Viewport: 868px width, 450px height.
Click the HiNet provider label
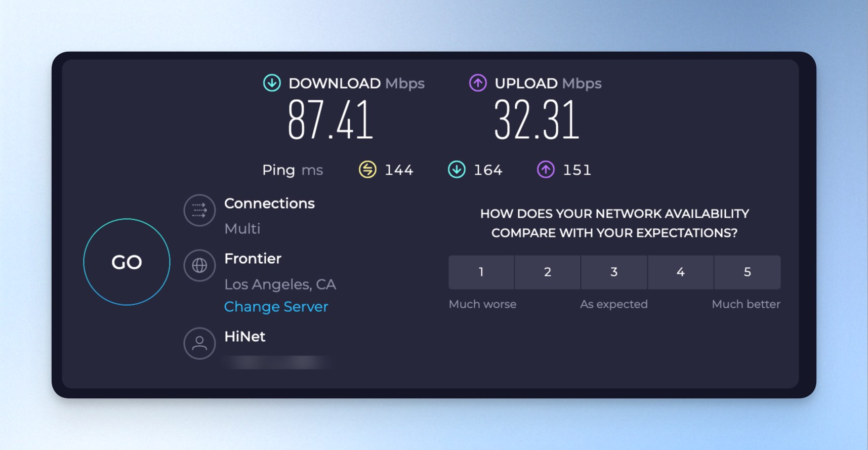245,337
